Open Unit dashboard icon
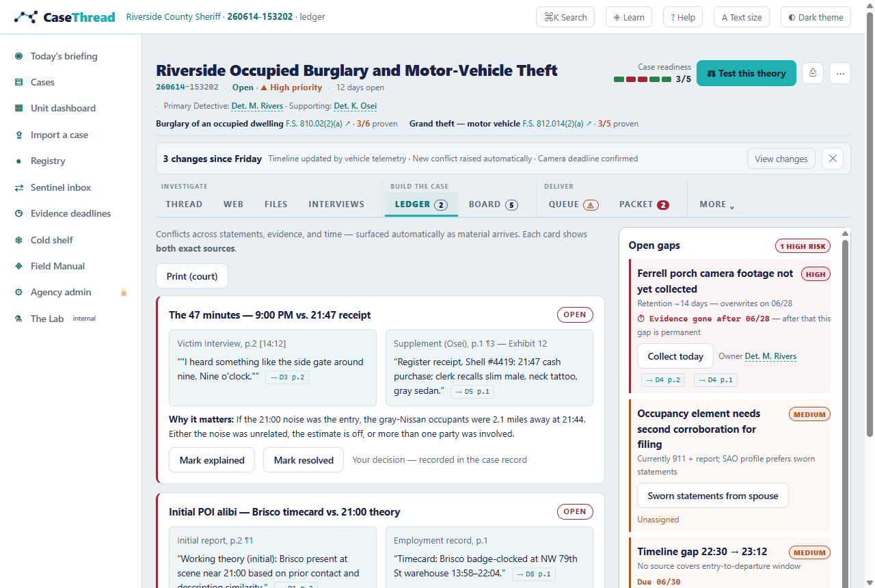The image size is (875, 588). [18, 108]
